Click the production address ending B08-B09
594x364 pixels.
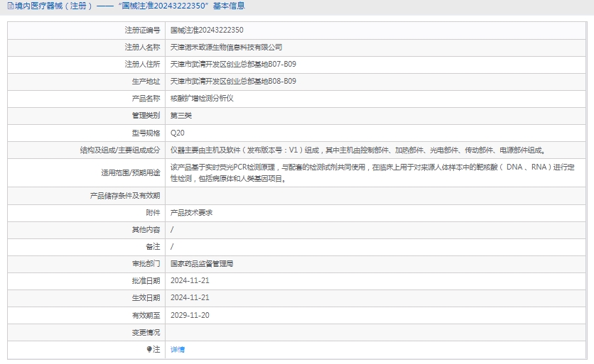(233, 82)
